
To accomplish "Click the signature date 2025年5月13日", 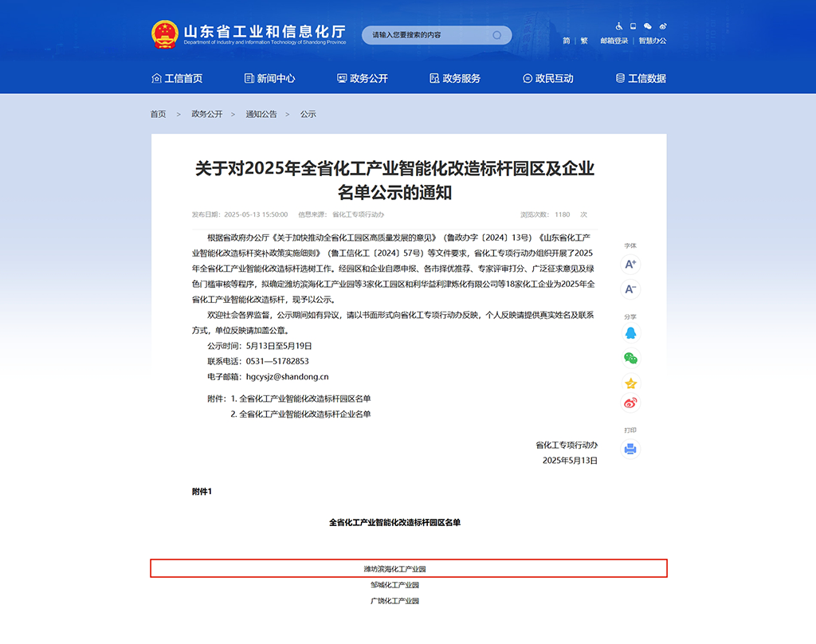I will click(x=570, y=461).
